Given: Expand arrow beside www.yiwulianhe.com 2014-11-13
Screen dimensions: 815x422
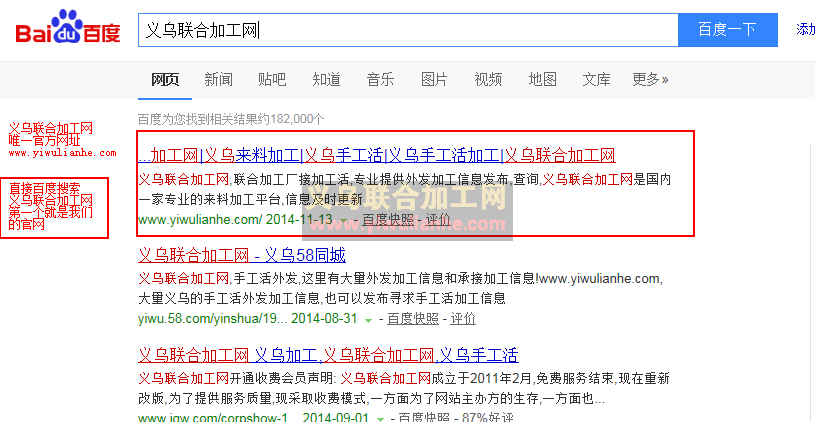Looking at the screenshot, I should pyautogui.click(x=343, y=221).
